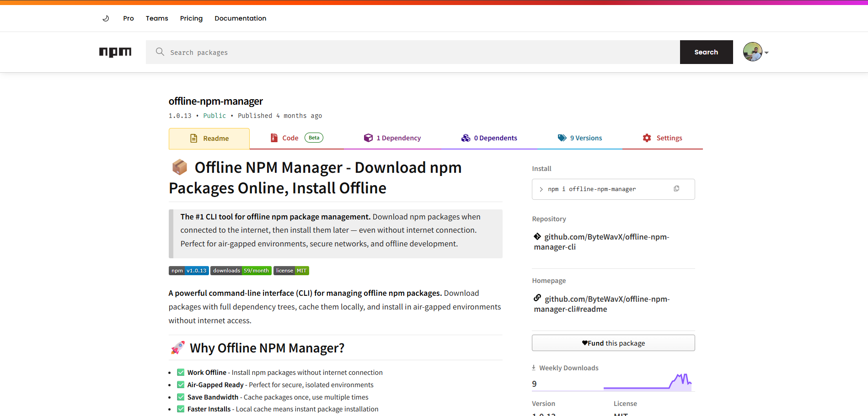Click the npm logo
This screenshot has width=868, height=416.
pyautogui.click(x=115, y=52)
